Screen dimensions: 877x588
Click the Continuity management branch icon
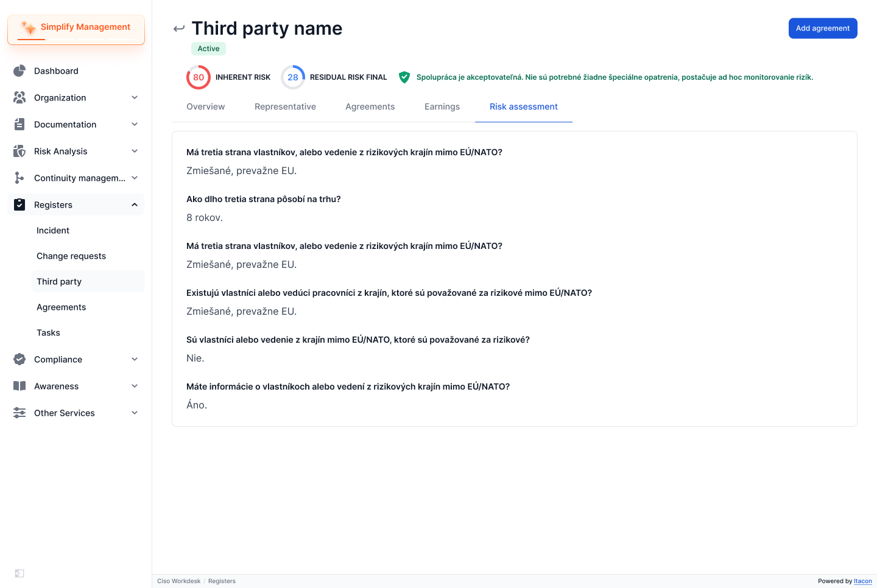pyautogui.click(x=19, y=178)
